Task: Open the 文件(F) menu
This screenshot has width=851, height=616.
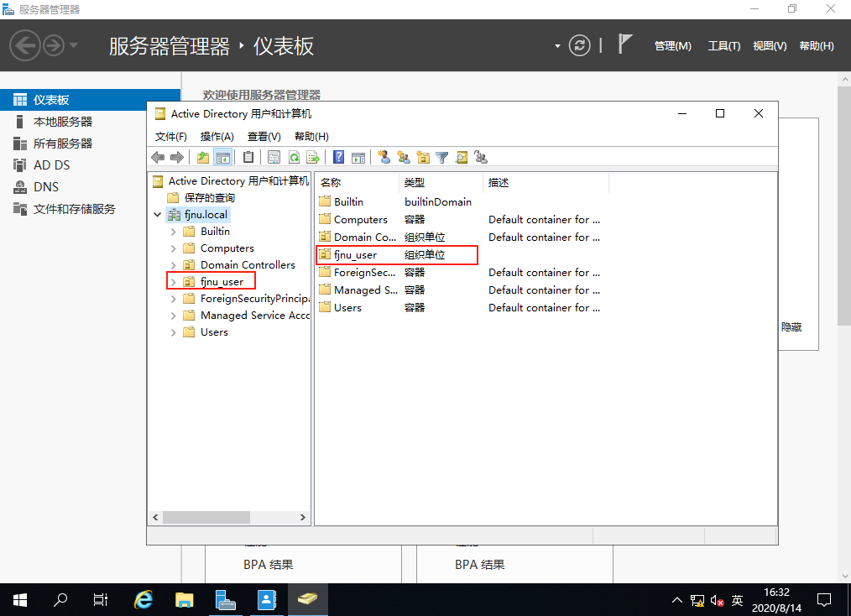Action: (x=171, y=137)
